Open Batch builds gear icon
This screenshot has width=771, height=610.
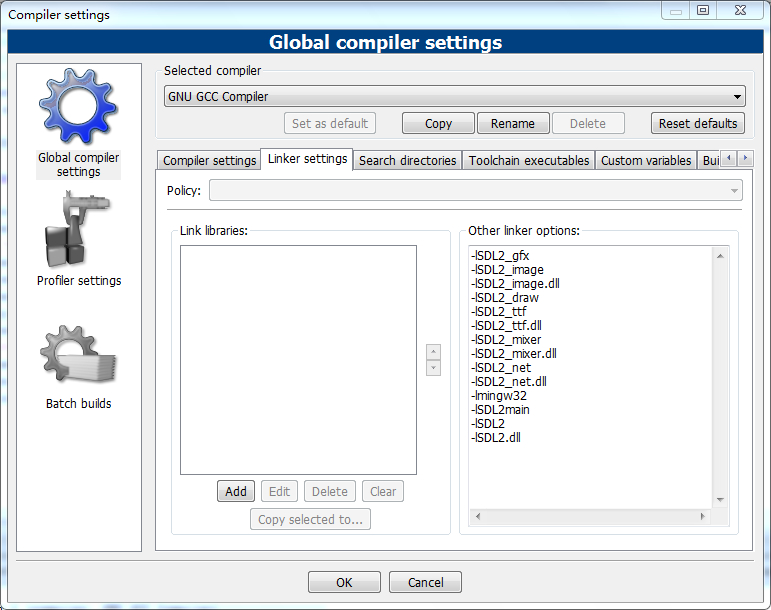tap(78, 355)
